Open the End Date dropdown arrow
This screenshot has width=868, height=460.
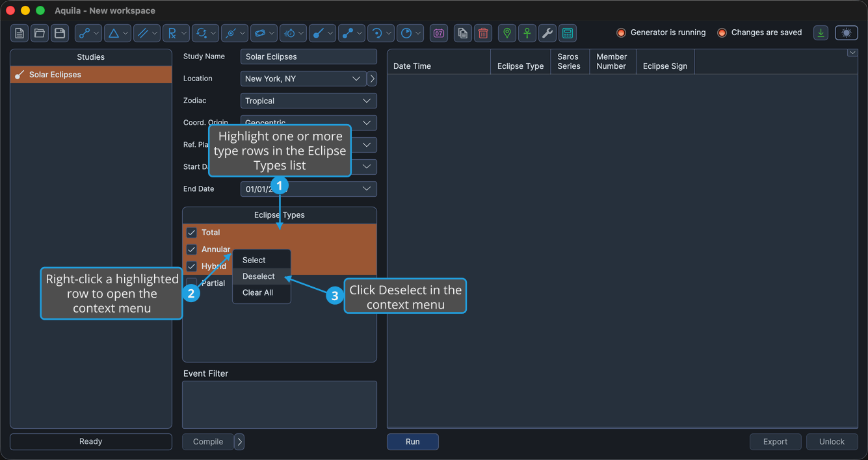(x=367, y=188)
